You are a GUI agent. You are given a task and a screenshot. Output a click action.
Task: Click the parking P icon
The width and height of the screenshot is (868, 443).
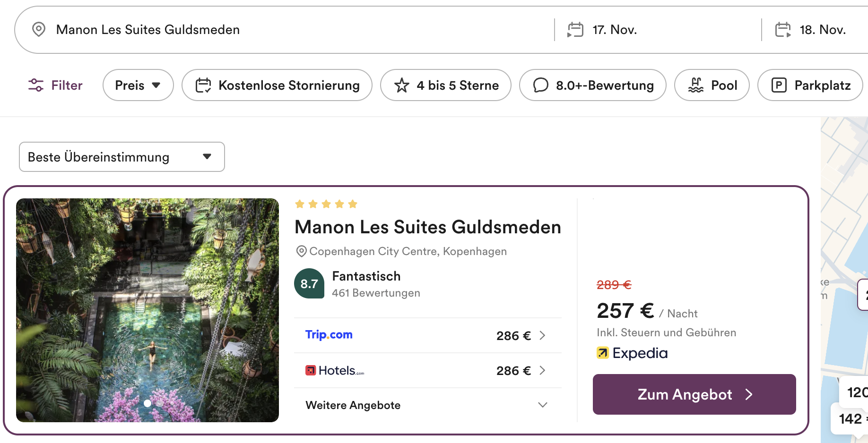779,85
